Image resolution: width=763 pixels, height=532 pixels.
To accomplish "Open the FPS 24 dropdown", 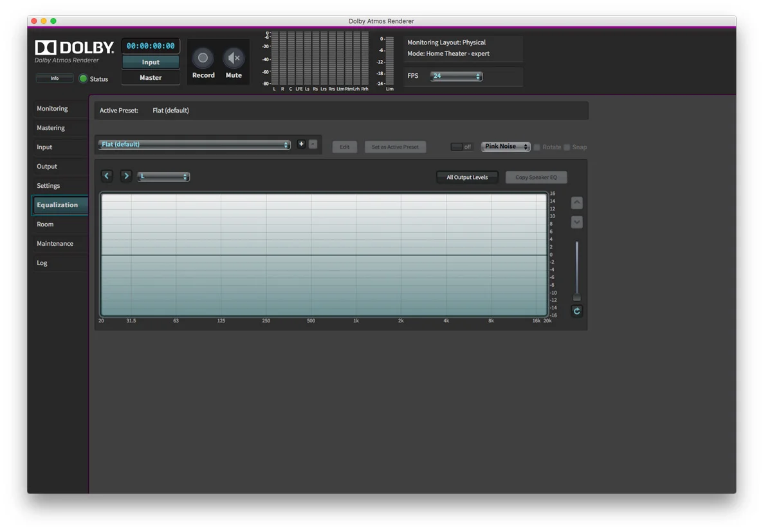I will click(x=456, y=76).
